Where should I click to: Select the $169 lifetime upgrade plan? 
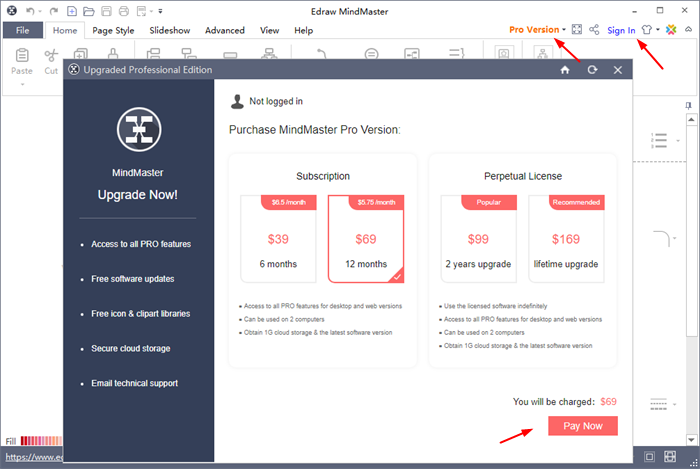566,239
